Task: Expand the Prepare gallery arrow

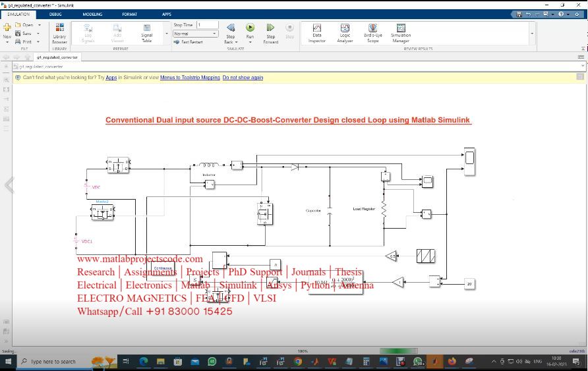Action: (x=167, y=34)
